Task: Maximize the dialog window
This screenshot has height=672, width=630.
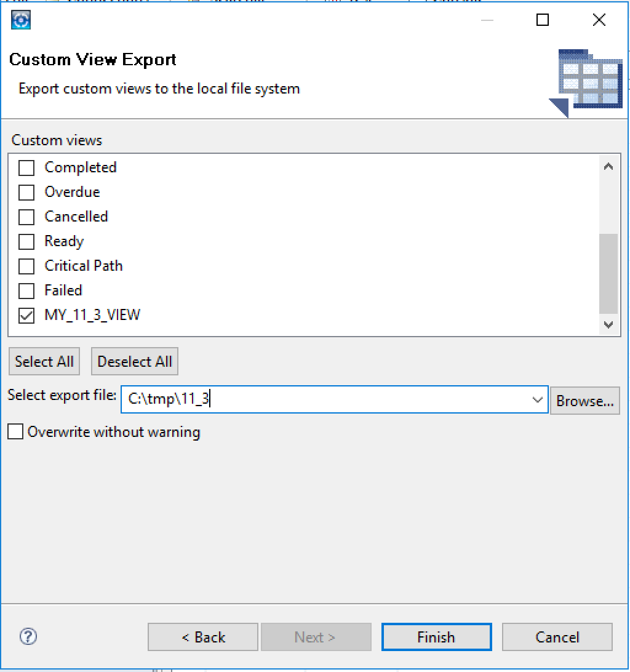Action: [x=543, y=20]
